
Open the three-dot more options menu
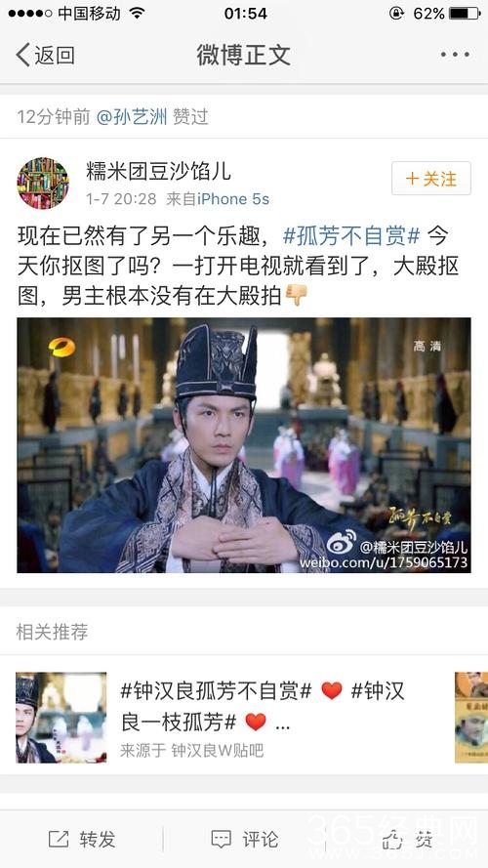click(455, 55)
